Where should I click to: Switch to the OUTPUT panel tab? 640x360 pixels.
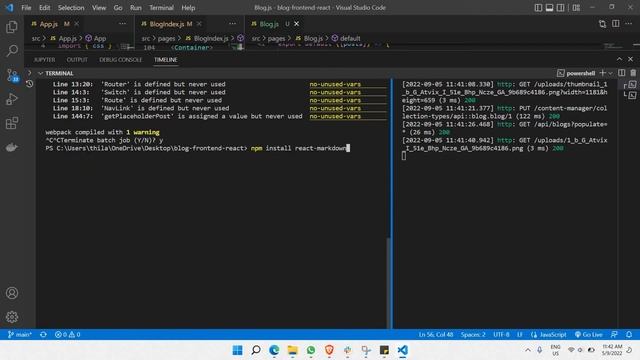click(77, 60)
